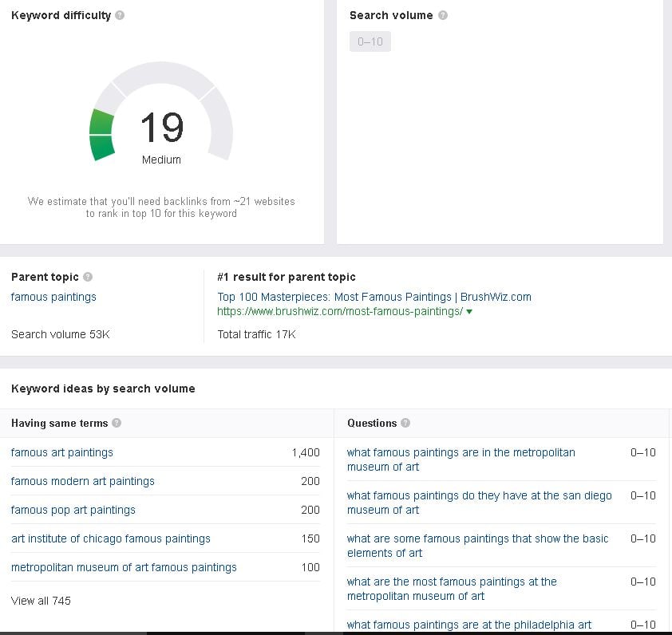Viewport: 672px width, 635px height.
Task: Open Top 100 Masterpieces BrushWiz result link
Action: 374,297
